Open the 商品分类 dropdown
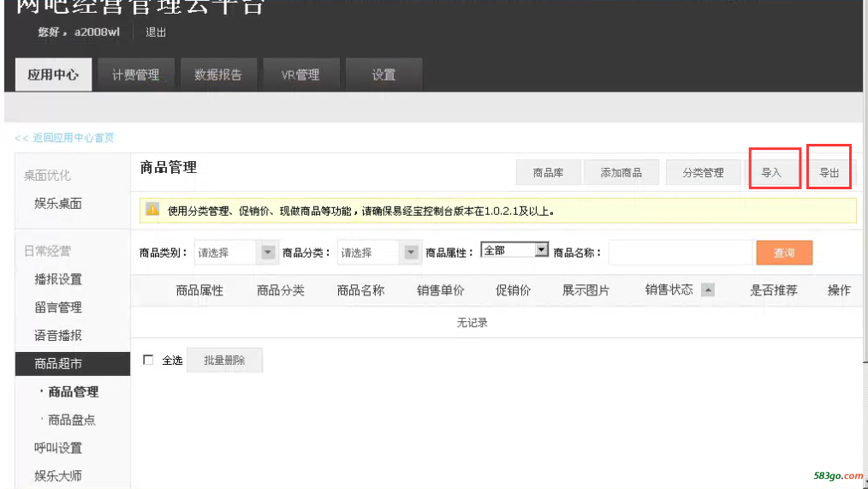 click(378, 253)
